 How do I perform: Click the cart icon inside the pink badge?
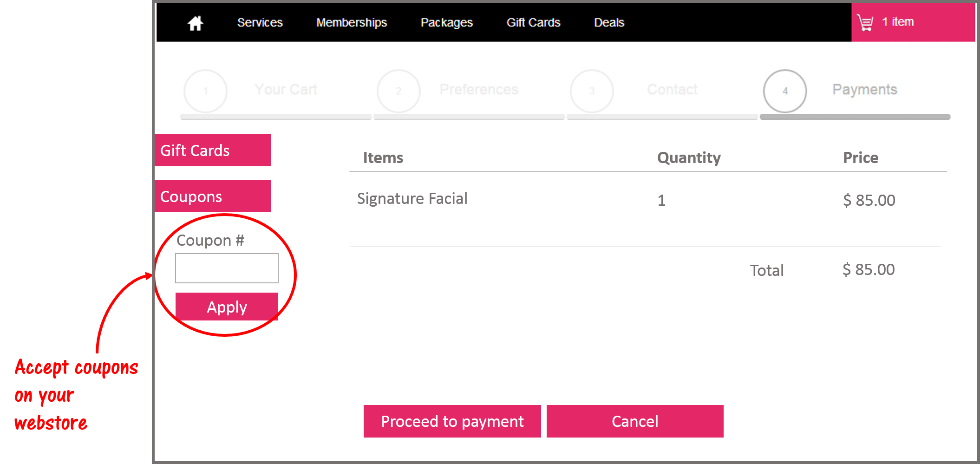click(865, 21)
